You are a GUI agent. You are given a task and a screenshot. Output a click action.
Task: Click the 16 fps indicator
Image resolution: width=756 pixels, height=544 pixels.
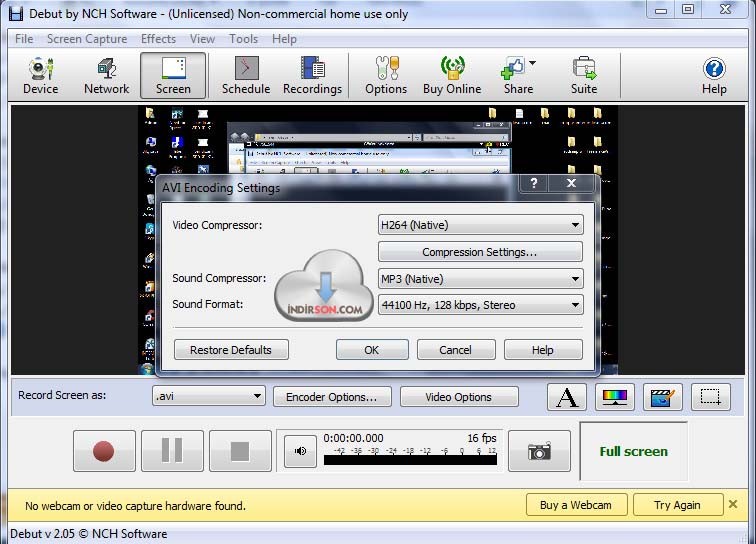482,438
